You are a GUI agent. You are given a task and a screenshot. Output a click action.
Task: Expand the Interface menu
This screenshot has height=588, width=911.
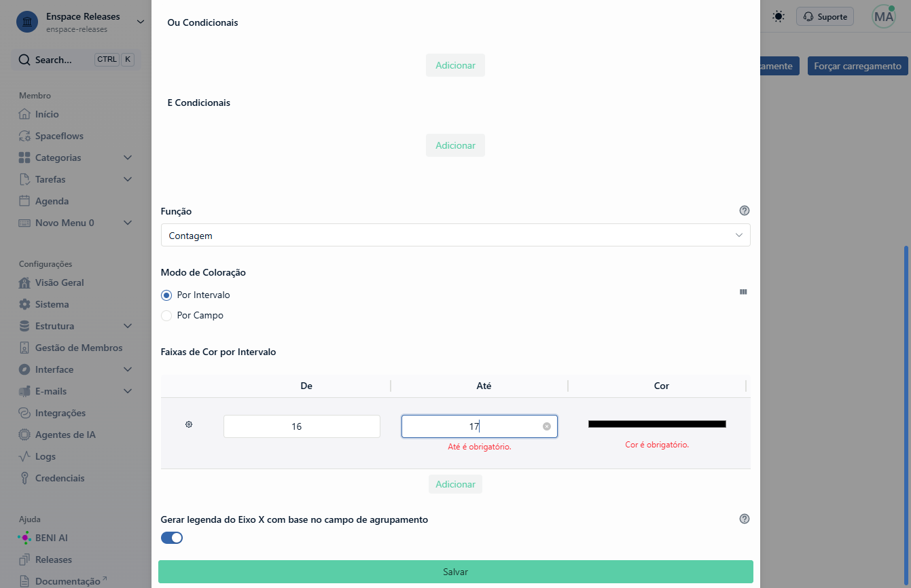pyautogui.click(x=128, y=369)
